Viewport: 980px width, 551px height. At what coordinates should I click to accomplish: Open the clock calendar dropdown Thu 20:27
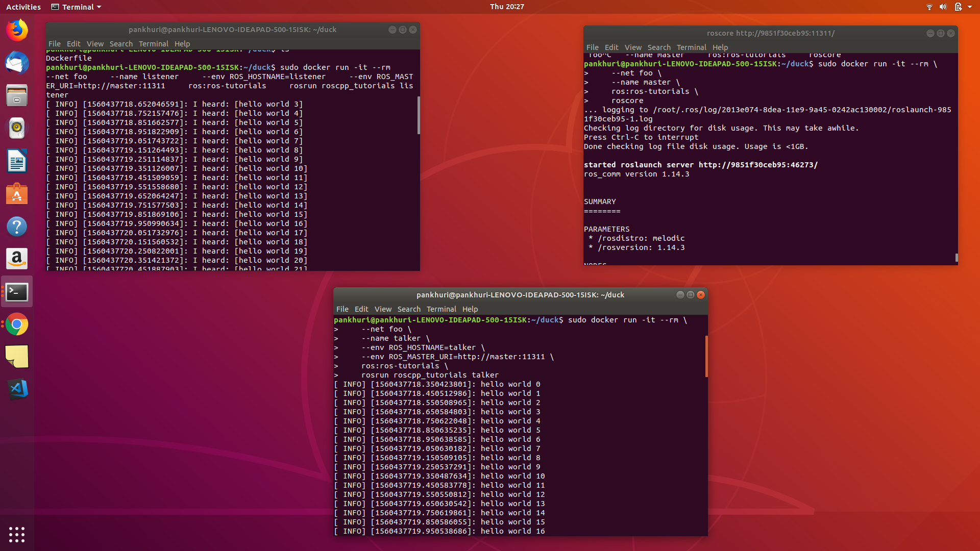(x=506, y=7)
